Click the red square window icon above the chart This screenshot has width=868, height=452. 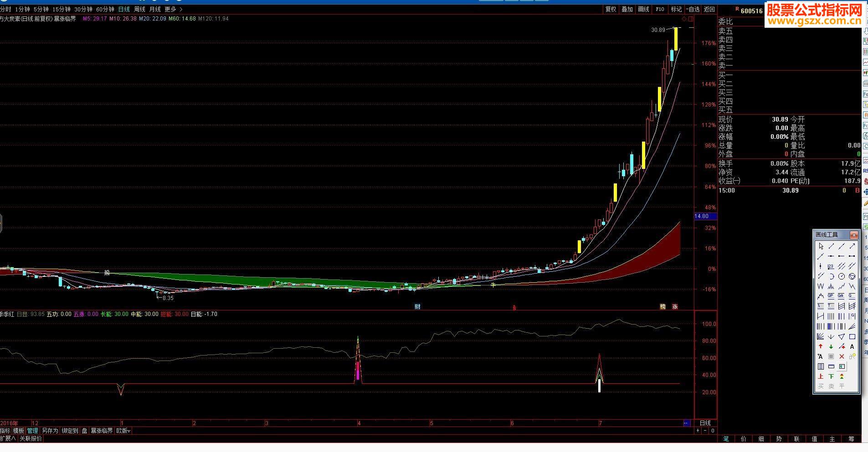(x=691, y=19)
